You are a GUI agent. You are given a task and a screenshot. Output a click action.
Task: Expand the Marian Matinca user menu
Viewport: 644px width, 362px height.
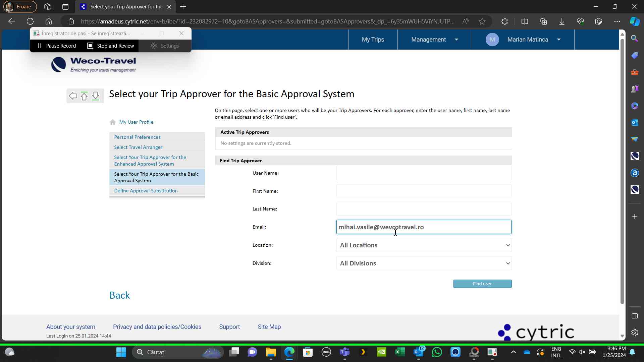pos(523,40)
